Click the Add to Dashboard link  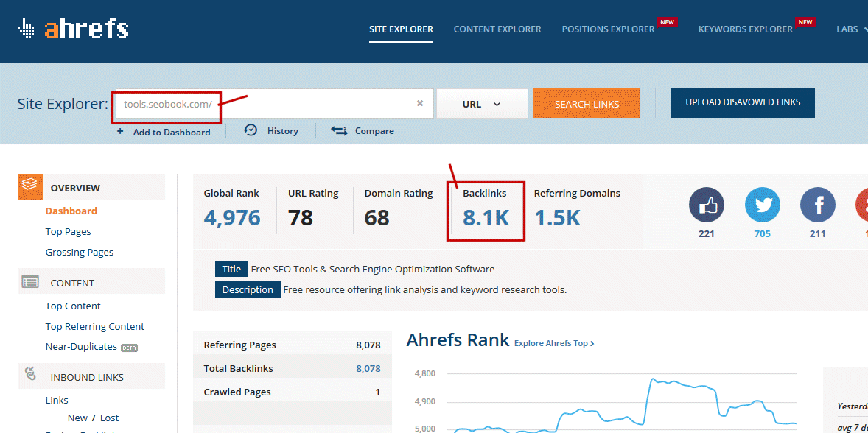[172, 132]
